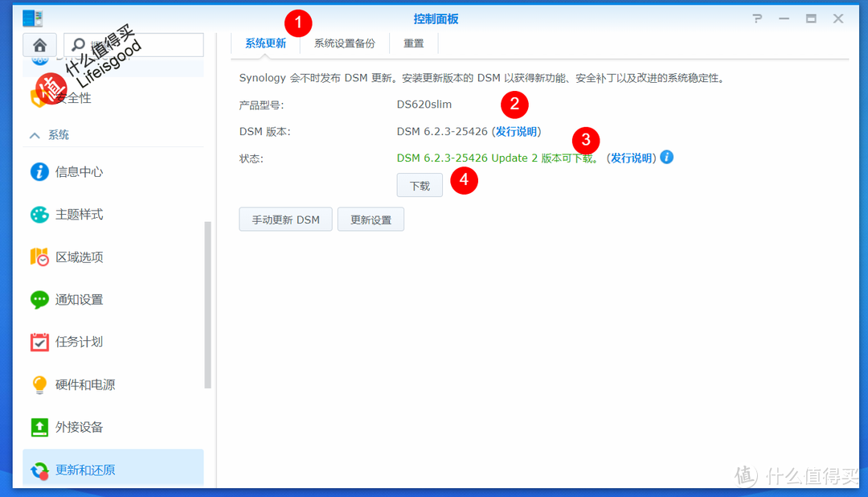Click the blue info icon next to update status

pos(666,158)
